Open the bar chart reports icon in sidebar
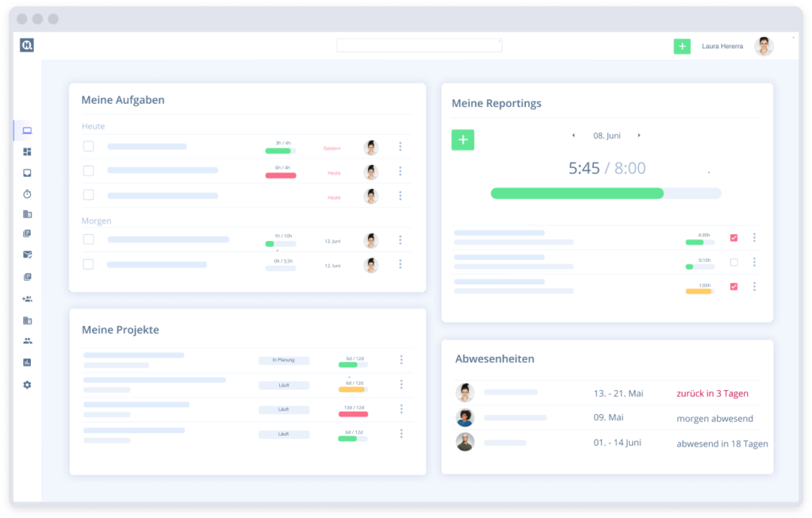The height and width of the screenshot is (518, 812). 28,363
